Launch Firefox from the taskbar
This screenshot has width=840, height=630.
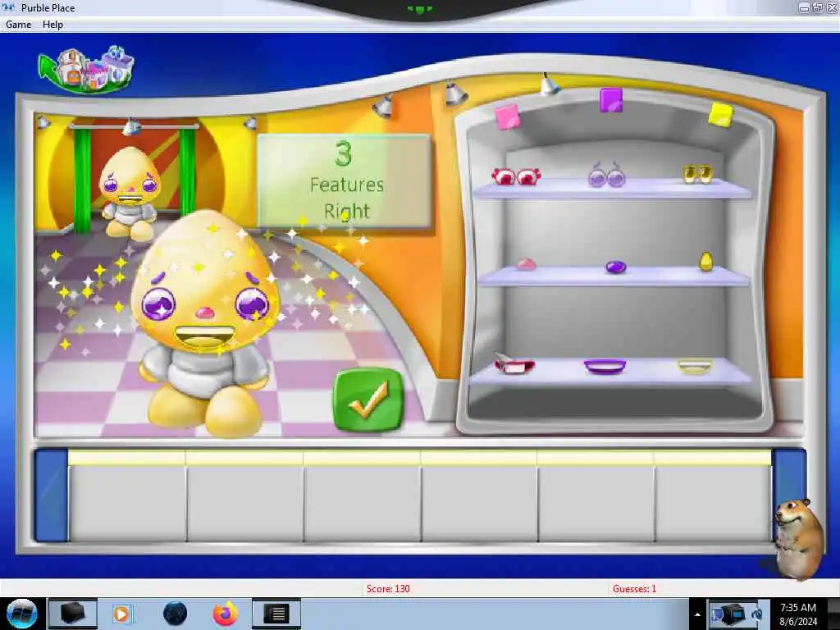(226, 614)
